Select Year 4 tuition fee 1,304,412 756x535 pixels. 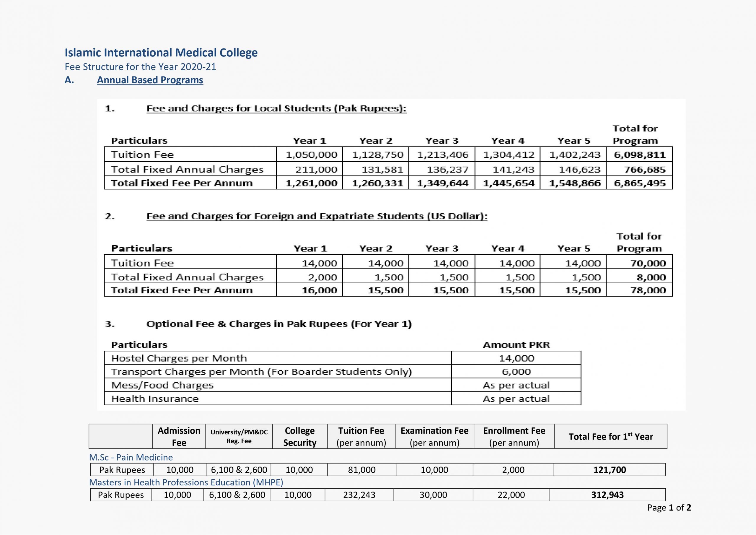click(509, 155)
